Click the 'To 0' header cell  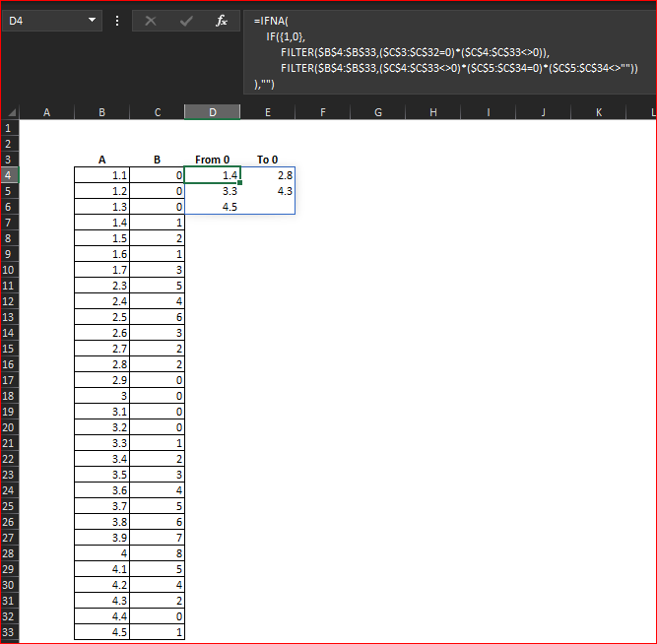click(x=268, y=160)
